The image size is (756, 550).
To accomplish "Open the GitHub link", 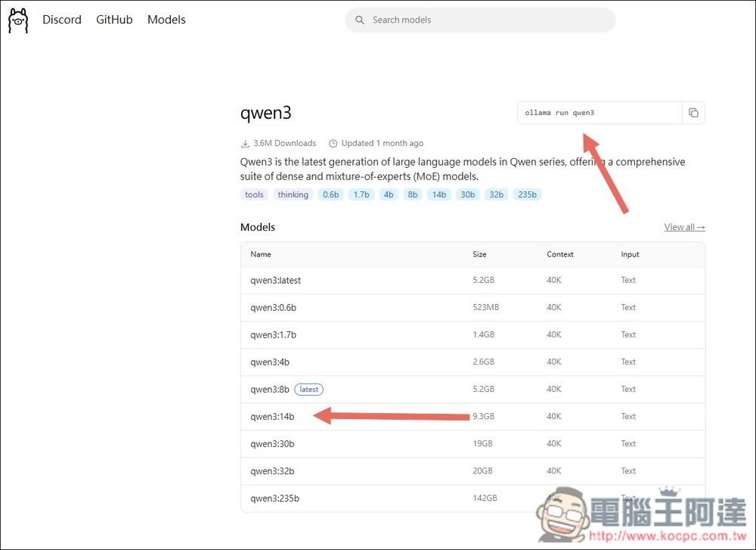I will (x=114, y=20).
